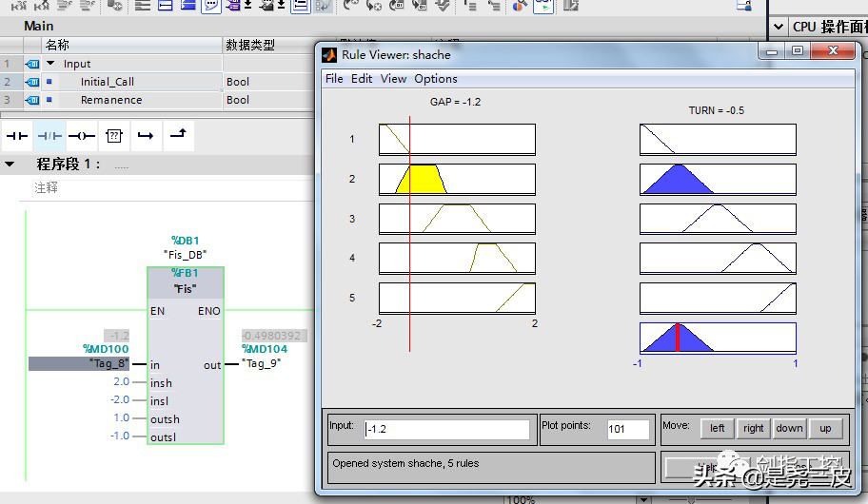Click the 注释 network comment field

pyautogui.click(x=172, y=188)
